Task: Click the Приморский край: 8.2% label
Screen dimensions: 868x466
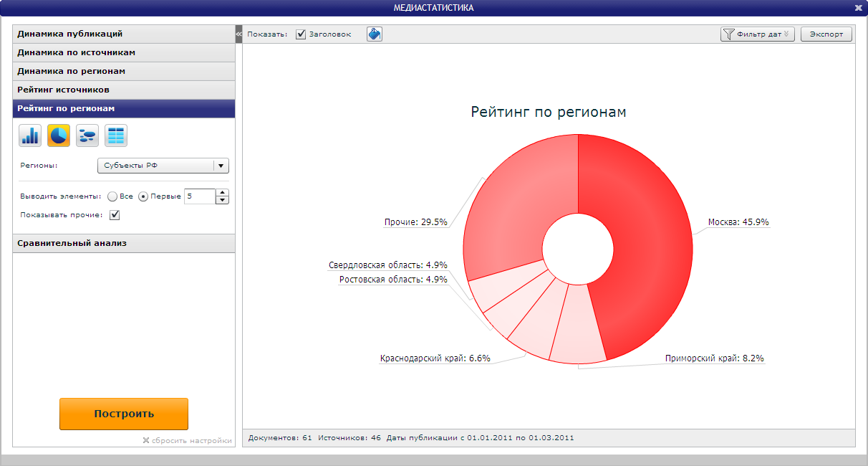Action: (715, 358)
